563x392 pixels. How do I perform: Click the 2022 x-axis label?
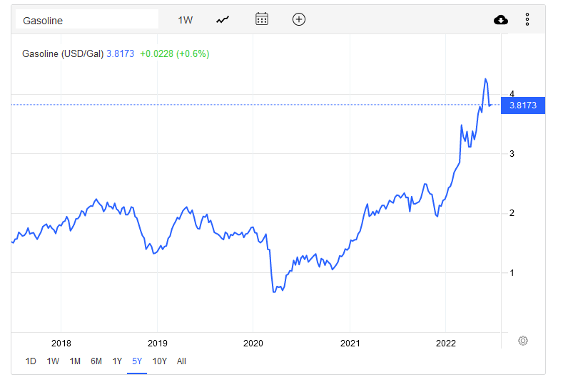pyautogui.click(x=445, y=344)
